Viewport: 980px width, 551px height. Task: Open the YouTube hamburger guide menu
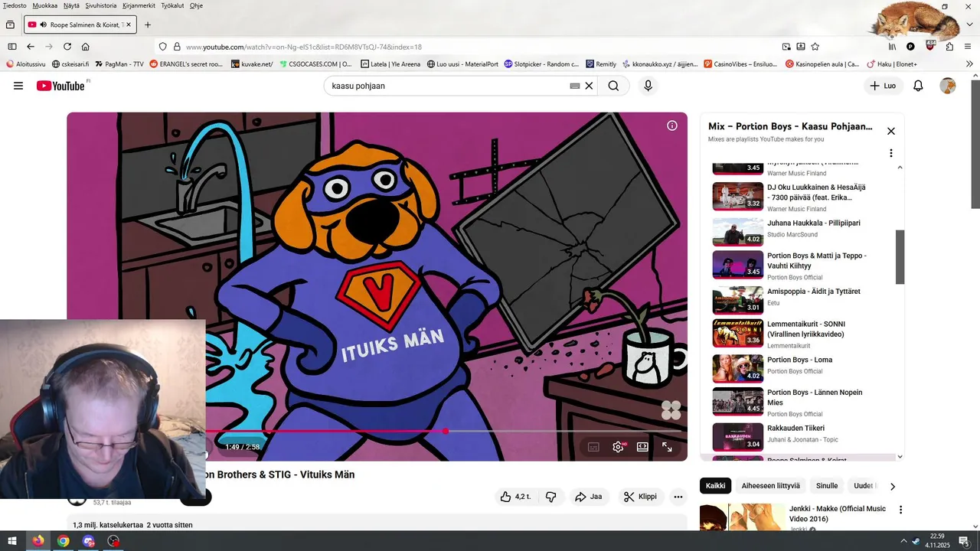click(x=18, y=86)
